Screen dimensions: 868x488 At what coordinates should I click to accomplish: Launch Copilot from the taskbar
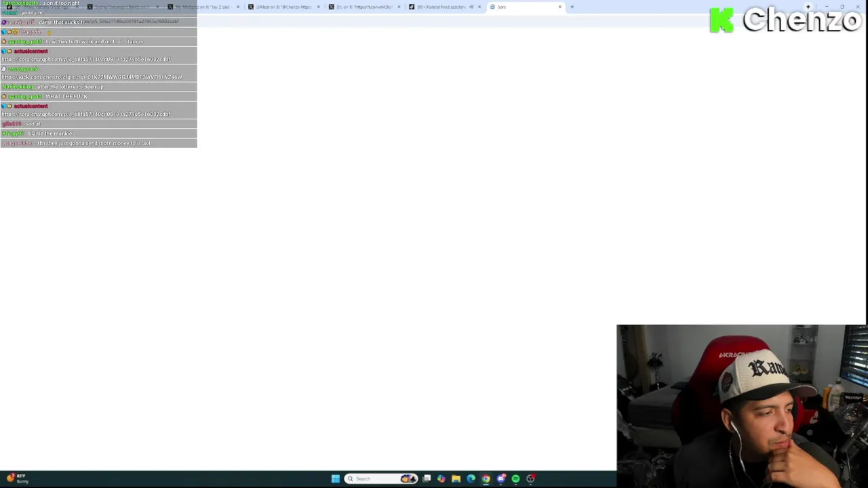[441, 479]
